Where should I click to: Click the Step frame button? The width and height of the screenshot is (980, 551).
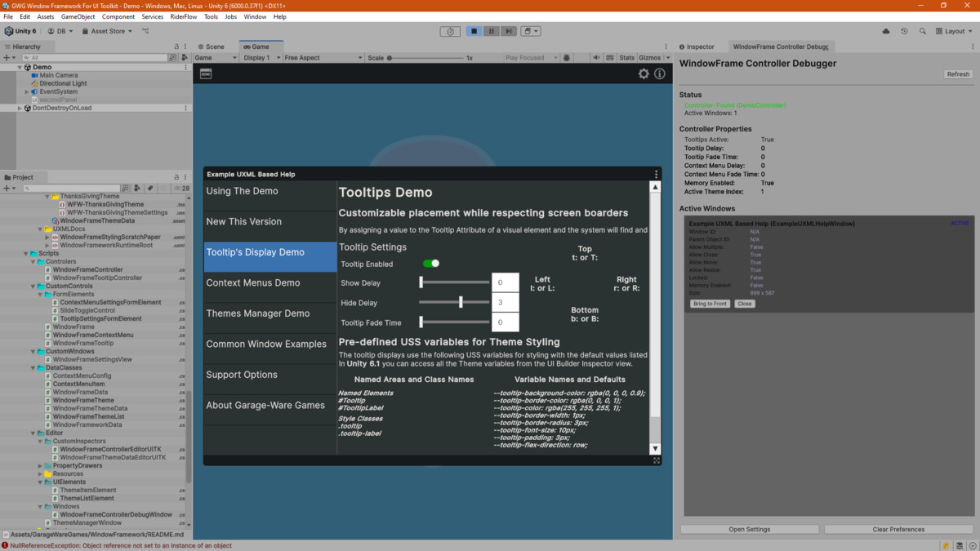coord(508,31)
